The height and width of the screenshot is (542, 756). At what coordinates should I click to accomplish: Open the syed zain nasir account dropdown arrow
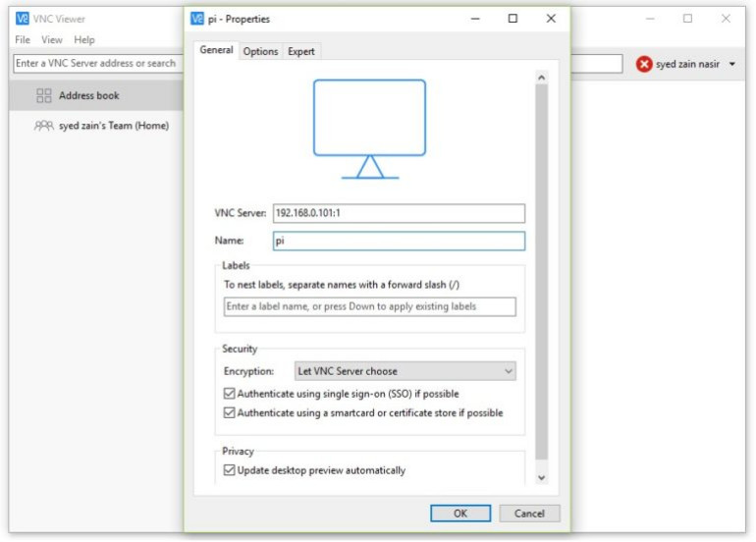tap(731, 64)
